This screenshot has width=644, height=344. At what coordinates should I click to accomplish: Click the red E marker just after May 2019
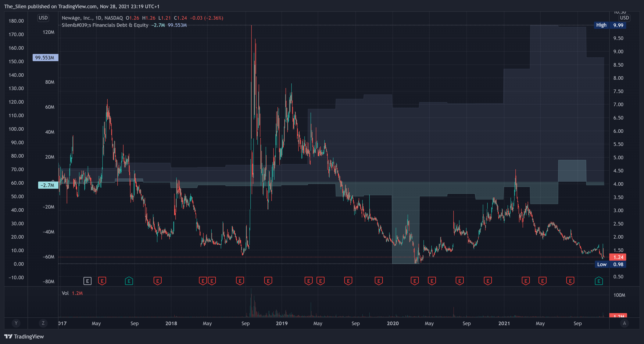pyautogui.click(x=321, y=281)
